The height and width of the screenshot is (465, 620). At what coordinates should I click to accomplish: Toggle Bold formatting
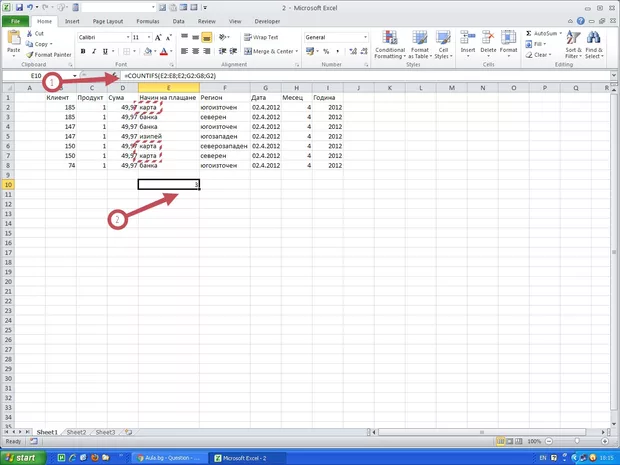pos(83,51)
